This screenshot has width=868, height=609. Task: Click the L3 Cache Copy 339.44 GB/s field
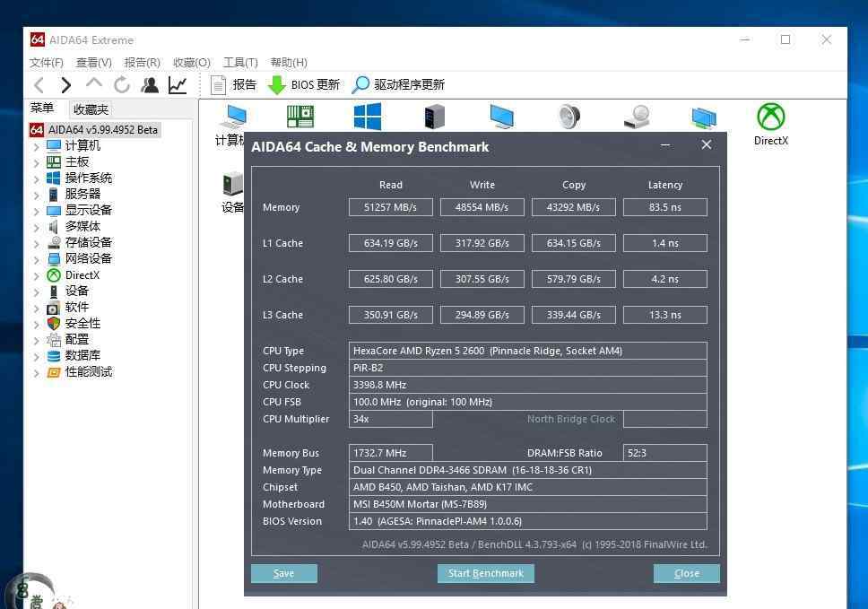click(x=574, y=315)
